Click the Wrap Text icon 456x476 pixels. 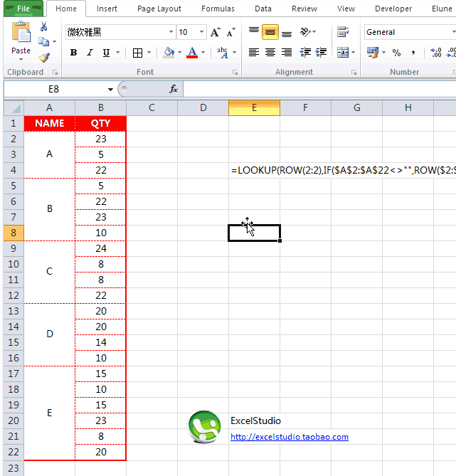coord(343,32)
